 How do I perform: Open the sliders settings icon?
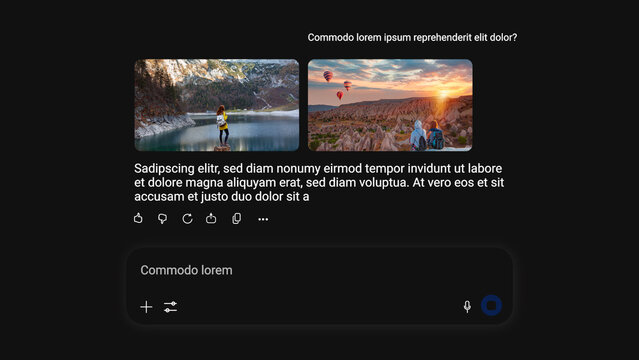click(170, 307)
